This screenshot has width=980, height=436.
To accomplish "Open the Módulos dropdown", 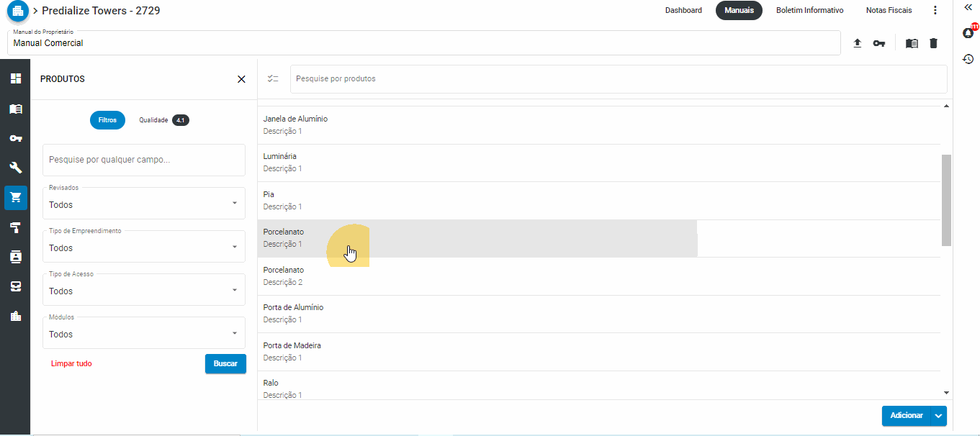I will [143, 332].
